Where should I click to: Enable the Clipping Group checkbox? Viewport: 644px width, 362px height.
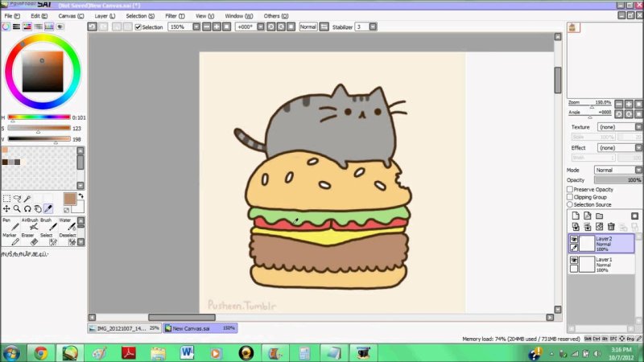point(571,197)
